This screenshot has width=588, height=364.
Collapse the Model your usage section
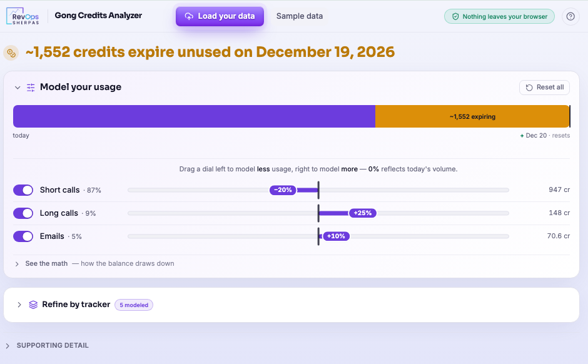(x=18, y=88)
